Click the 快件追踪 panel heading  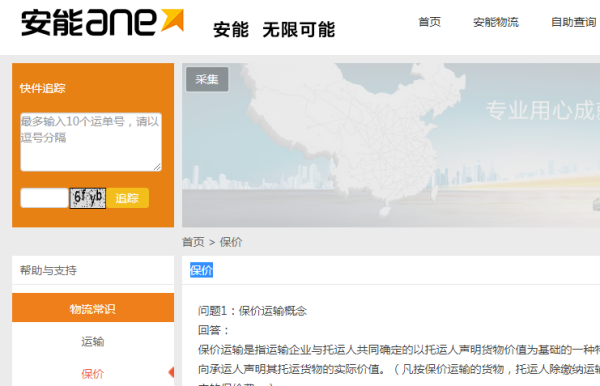42,88
